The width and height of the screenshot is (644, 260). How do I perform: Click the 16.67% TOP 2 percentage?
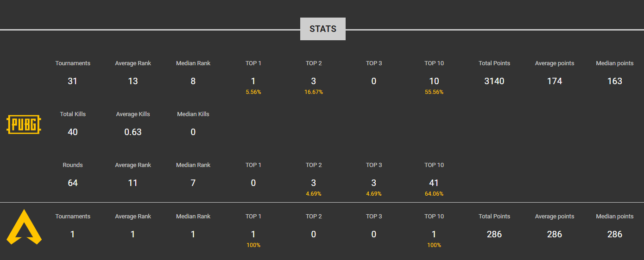pos(314,92)
